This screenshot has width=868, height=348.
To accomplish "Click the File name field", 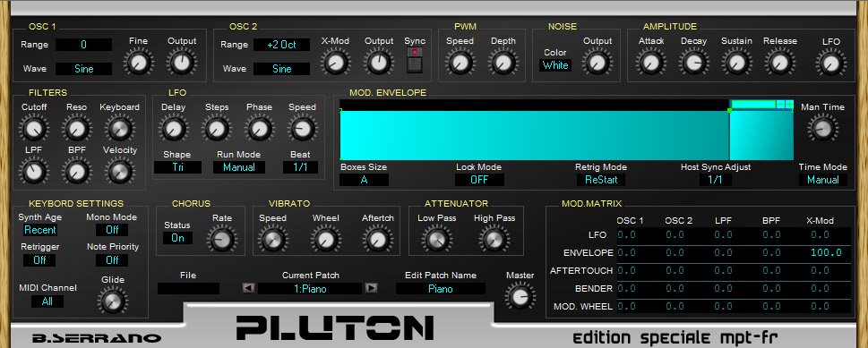I will click(188, 288).
